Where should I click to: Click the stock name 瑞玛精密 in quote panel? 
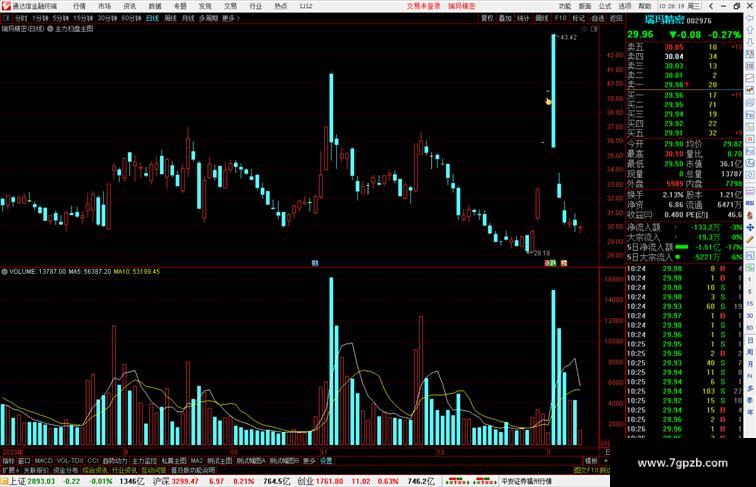pos(664,20)
